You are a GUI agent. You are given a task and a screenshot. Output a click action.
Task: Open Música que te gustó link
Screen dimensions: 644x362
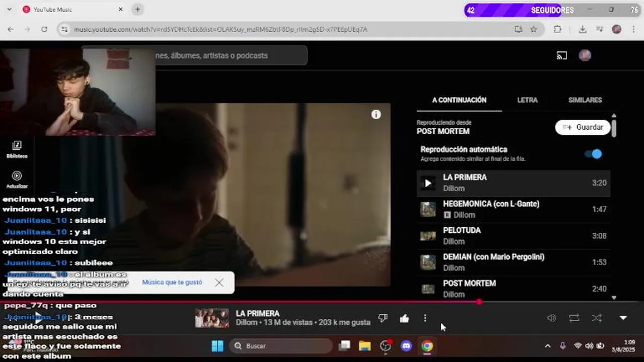[172, 283]
